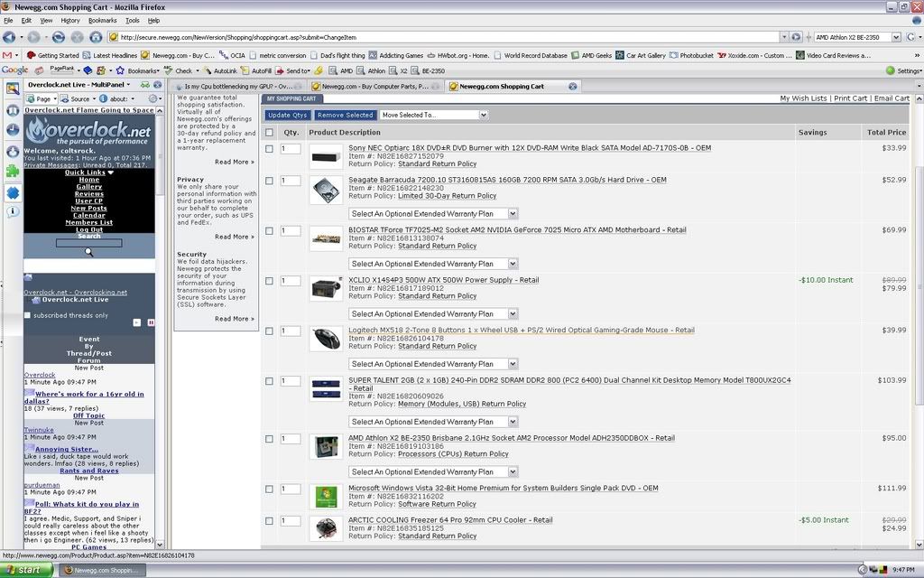Open the sidebar info bubble icon

coord(13,211)
